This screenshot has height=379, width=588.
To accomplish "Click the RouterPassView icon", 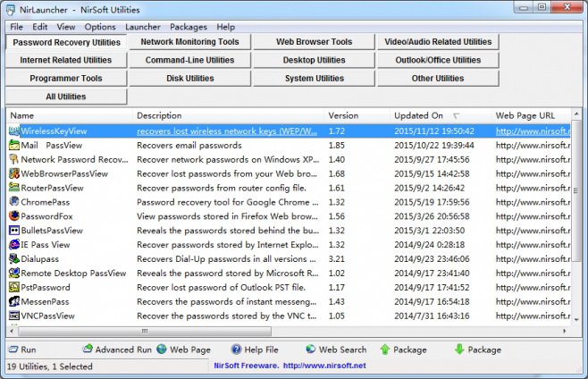I will pos(14,188).
